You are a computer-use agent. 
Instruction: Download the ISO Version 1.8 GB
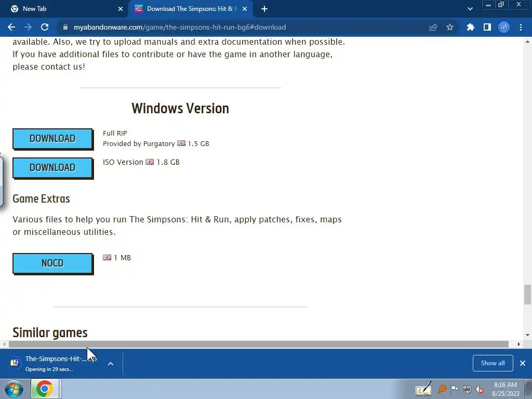click(52, 168)
